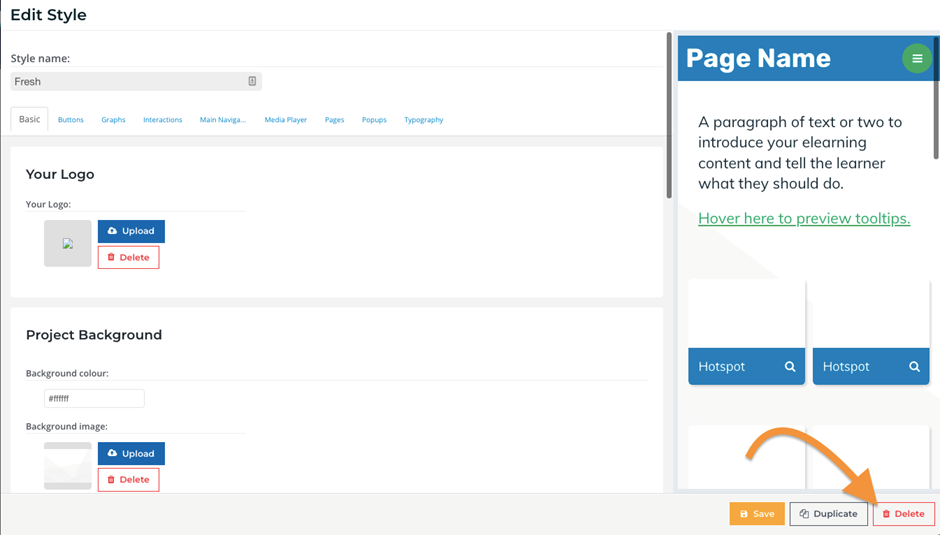Click the logo thumbnail placeholder

[x=68, y=244]
